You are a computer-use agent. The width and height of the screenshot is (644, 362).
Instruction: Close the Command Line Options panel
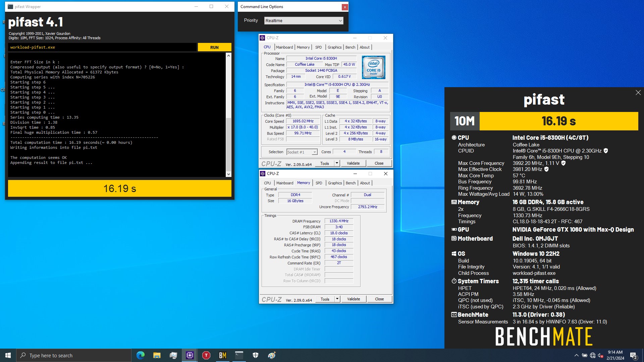pos(344,7)
